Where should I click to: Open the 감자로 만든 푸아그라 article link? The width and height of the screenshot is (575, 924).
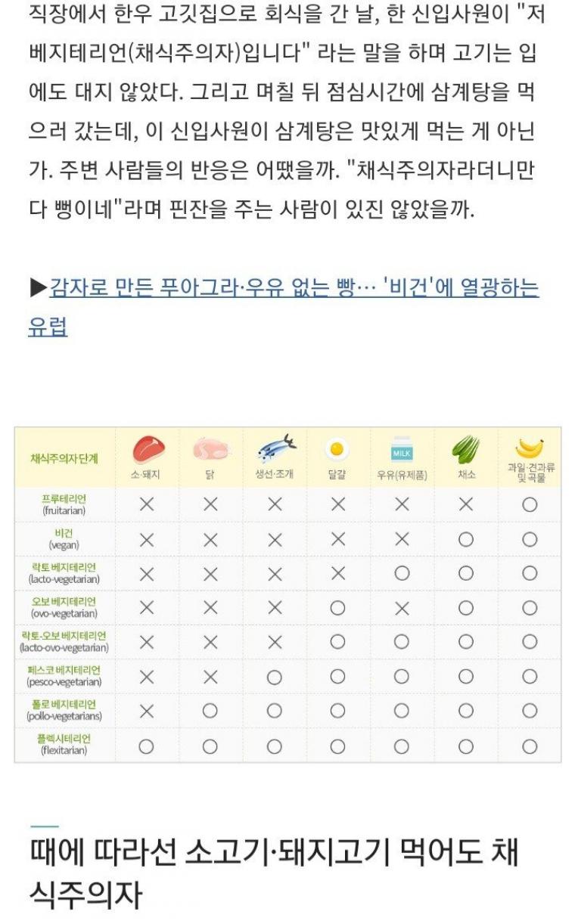coord(294,287)
